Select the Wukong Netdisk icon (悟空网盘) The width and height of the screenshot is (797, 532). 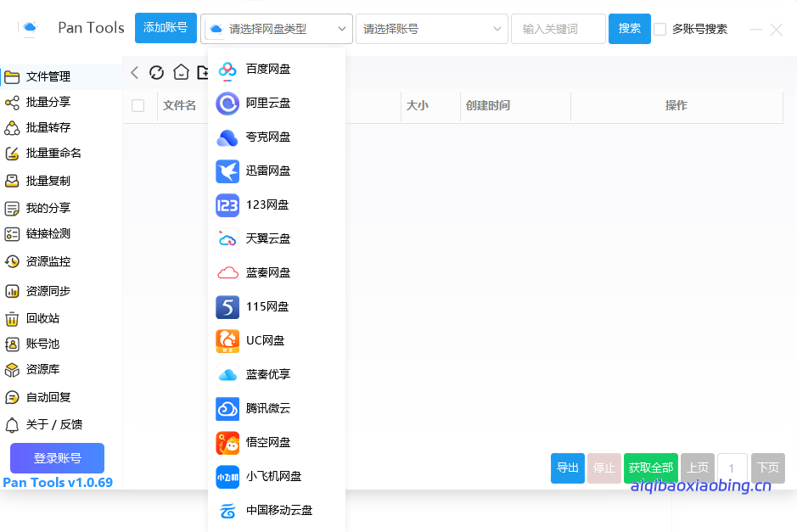(x=227, y=443)
